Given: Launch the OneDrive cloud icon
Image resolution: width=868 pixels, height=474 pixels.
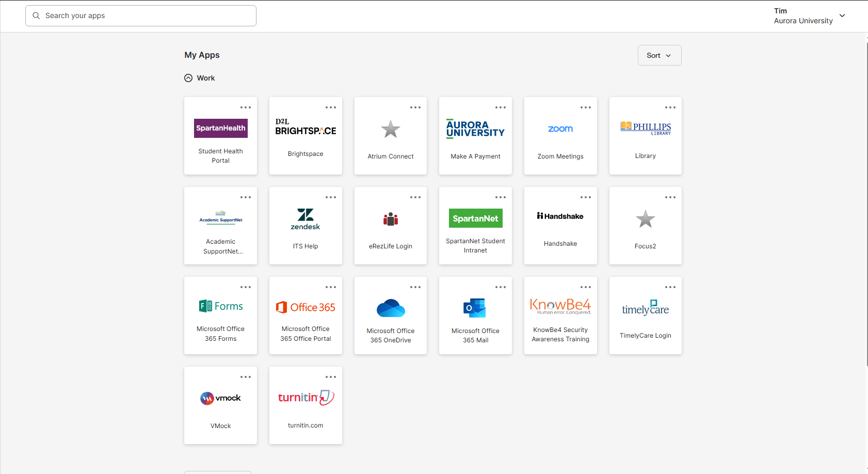Looking at the screenshot, I should pyautogui.click(x=391, y=308).
